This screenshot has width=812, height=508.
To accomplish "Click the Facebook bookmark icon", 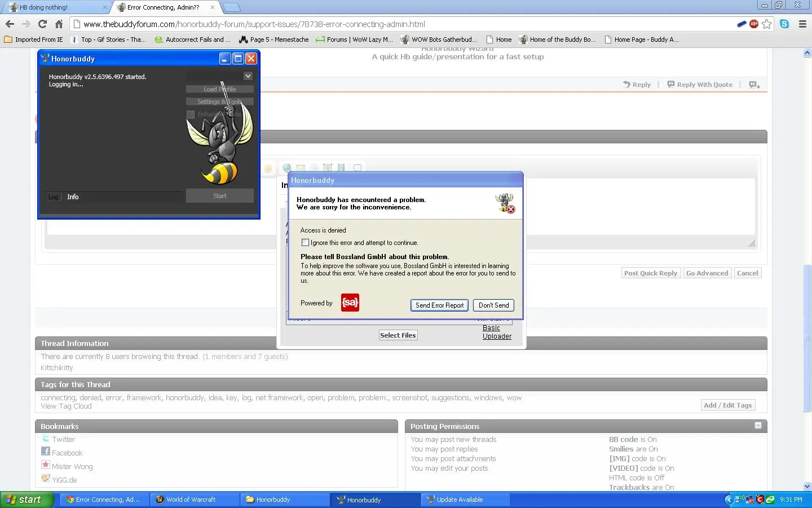I will point(46,452).
